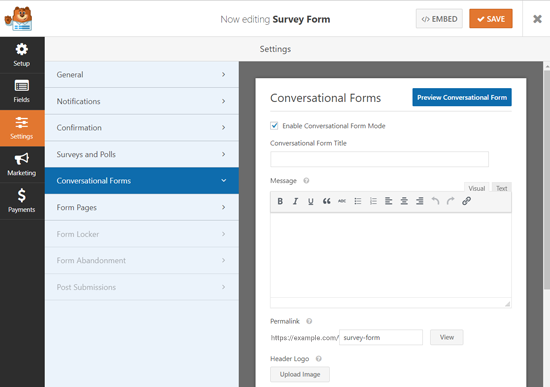This screenshot has height=387, width=550.
Task: Click Preview Conversational Form button
Action: pyautogui.click(x=462, y=98)
